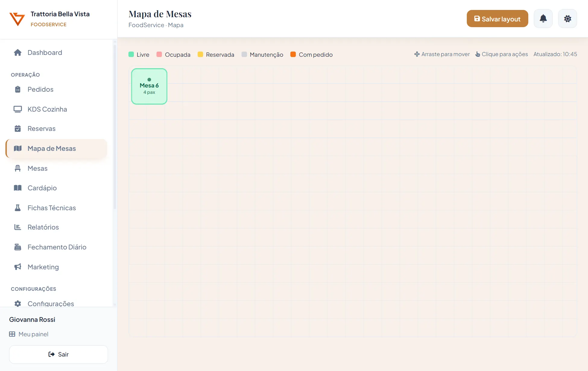Viewport: 588px width, 371px height.
Task: Go to Fichas Técnicas
Action: [56, 208]
